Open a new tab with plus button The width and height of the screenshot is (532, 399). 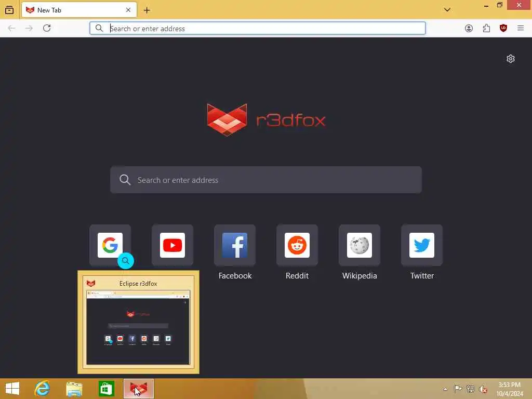[x=147, y=10]
